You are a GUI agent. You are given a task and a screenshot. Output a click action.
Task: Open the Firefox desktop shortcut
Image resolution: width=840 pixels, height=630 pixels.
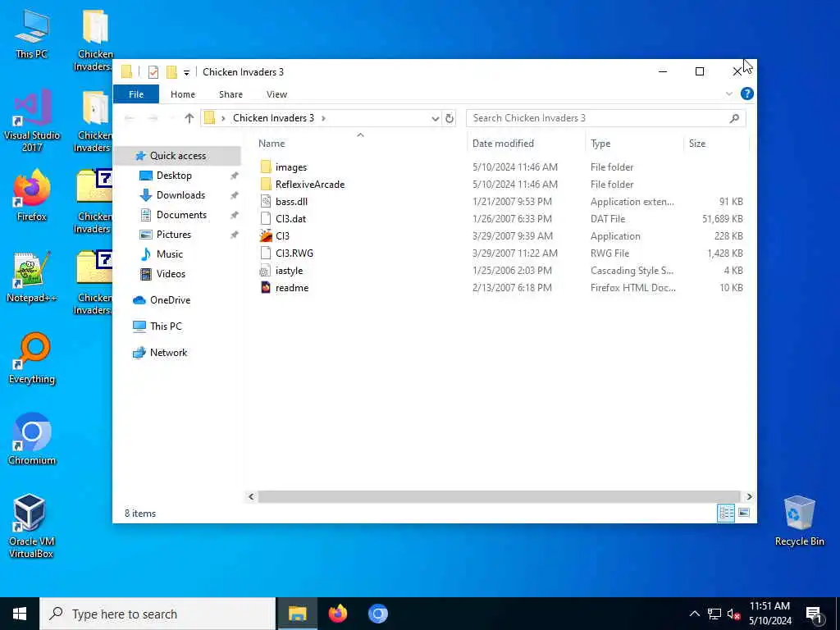click(x=32, y=194)
